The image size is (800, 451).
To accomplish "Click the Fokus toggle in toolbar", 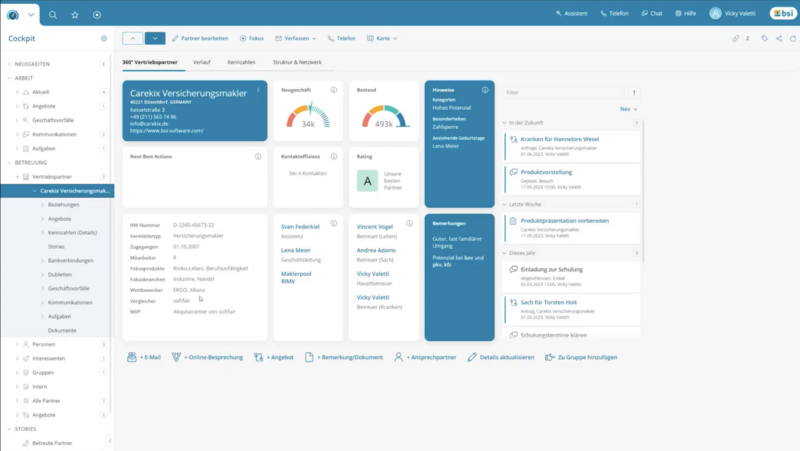I will coord(253,38).
